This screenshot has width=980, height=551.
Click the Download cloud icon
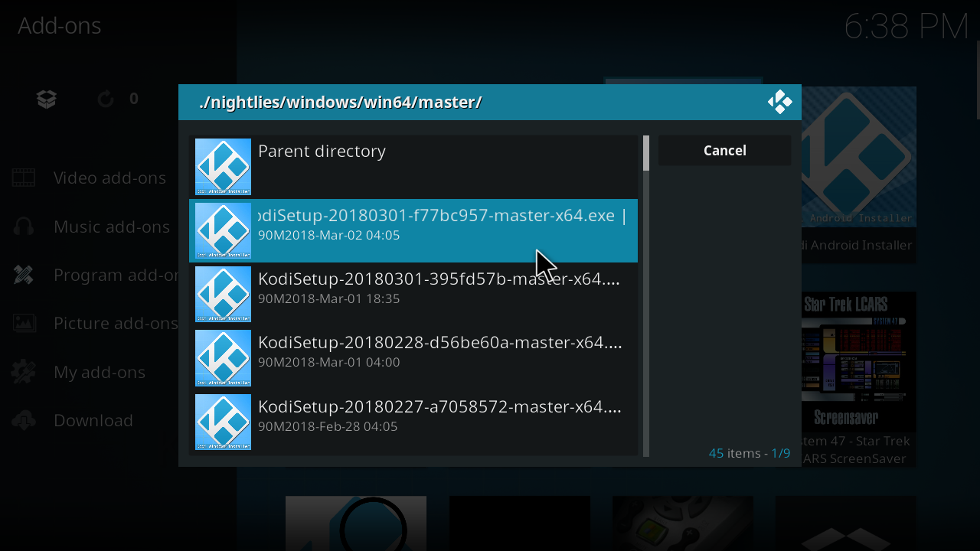[24, 420]
